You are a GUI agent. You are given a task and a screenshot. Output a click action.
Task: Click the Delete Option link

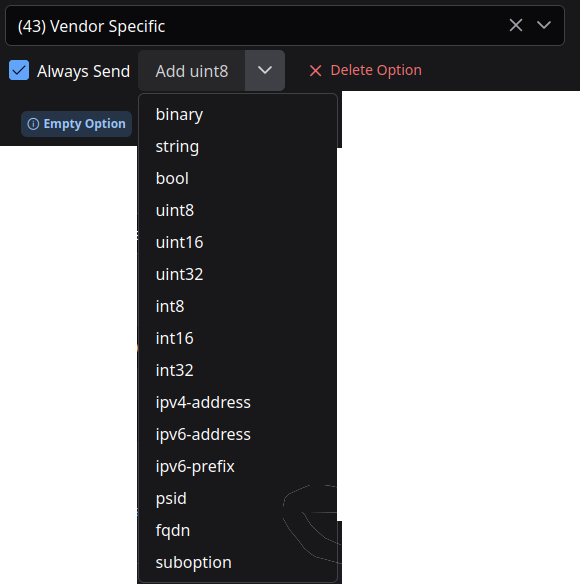[376, 70]
